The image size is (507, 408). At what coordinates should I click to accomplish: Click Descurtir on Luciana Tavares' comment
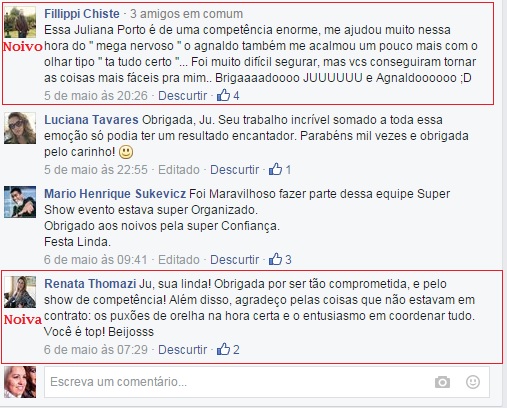234,170
